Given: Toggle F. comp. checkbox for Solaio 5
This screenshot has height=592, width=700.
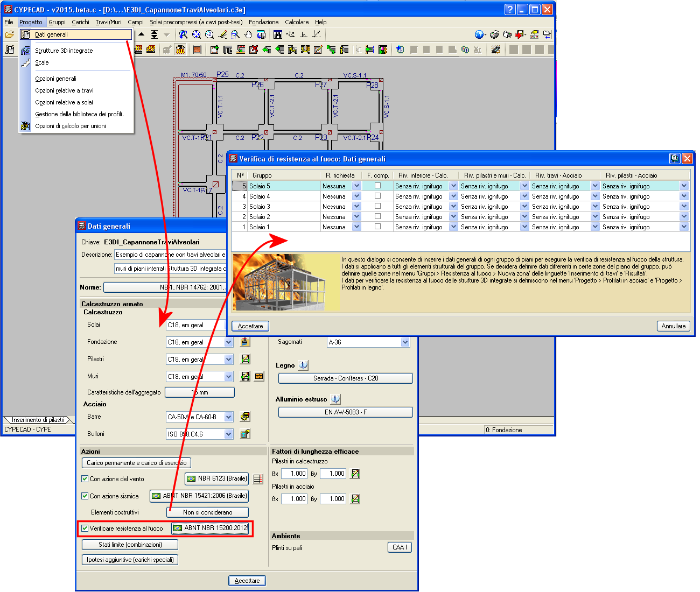Looking at the screenshot, I should point(377,186).
